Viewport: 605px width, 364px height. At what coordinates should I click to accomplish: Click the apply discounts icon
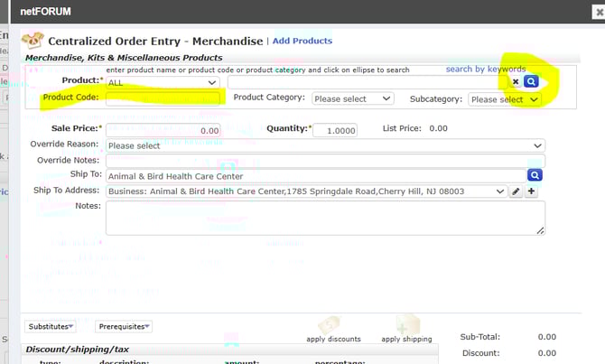(332, 325)
